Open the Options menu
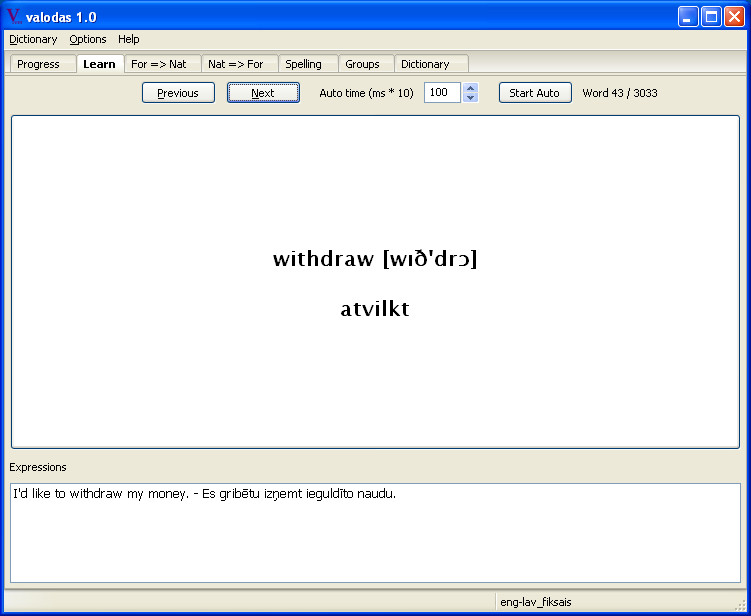Screen dimensions: 751x616 tap(88, 39)
